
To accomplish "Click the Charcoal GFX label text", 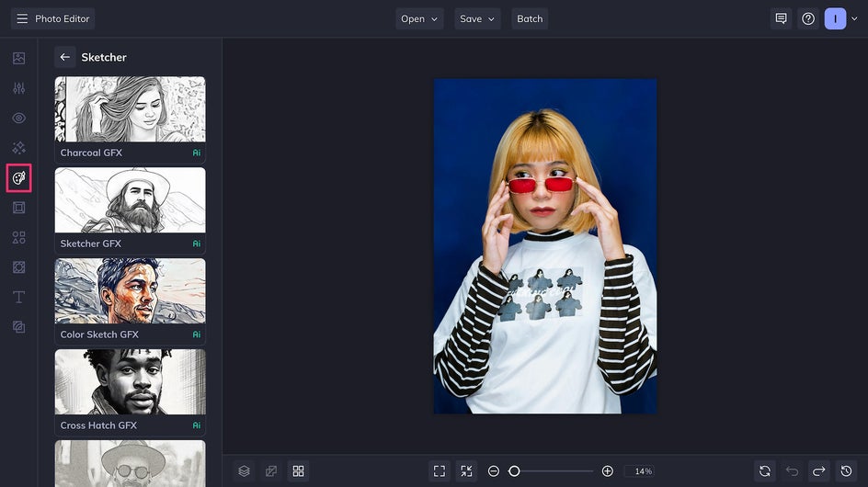I will [x=91, y=153].
